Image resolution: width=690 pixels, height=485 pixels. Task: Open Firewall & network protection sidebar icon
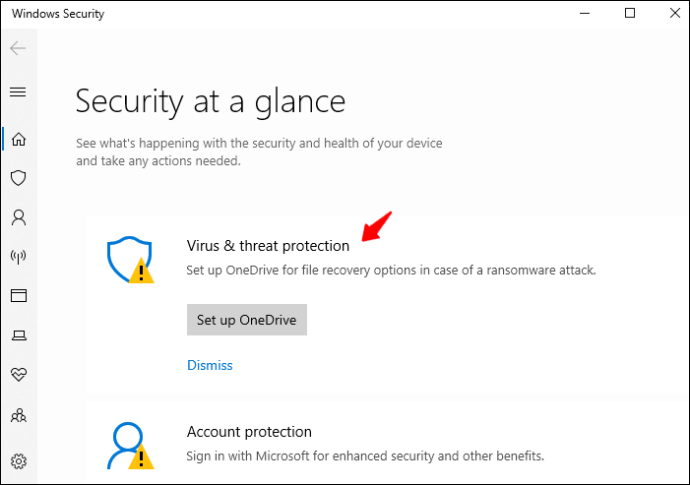click(18, 256)
